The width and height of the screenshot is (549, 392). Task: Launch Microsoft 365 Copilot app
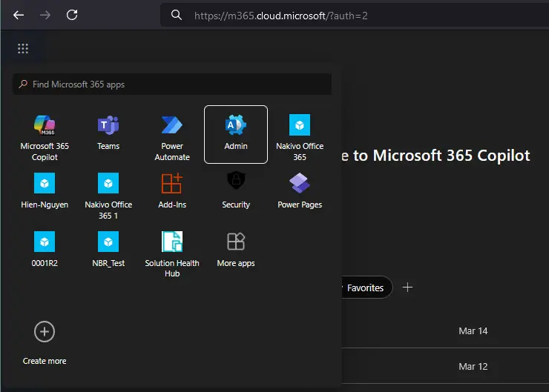click(45, 138)
